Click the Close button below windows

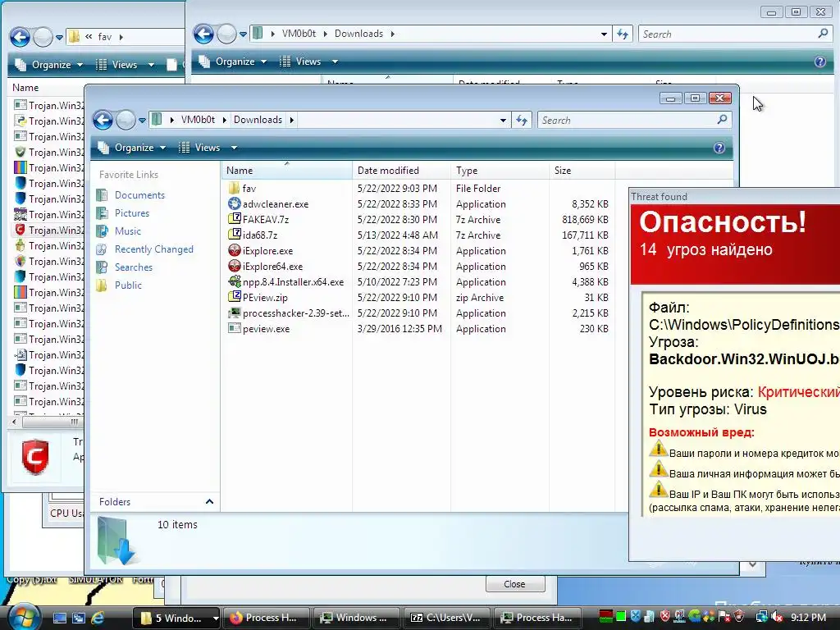(x=515, y=584)
